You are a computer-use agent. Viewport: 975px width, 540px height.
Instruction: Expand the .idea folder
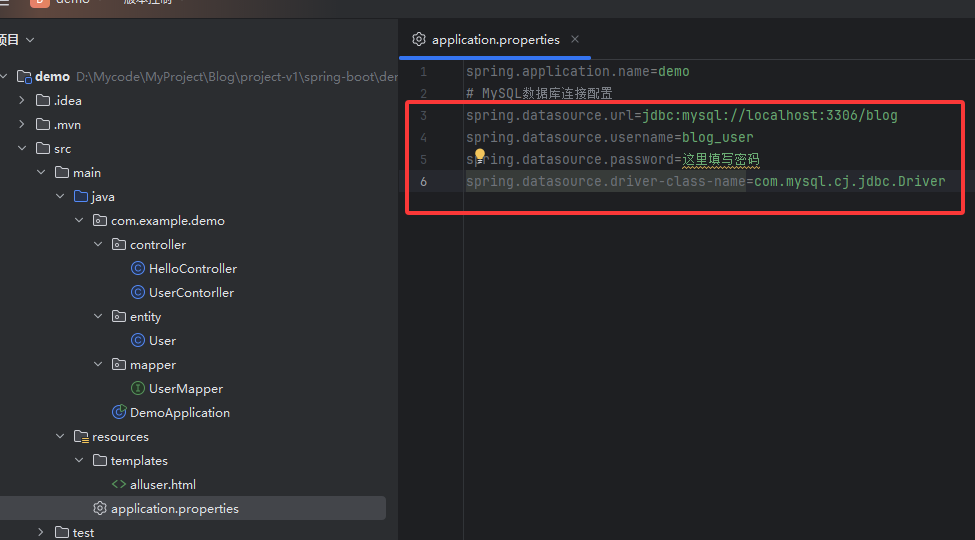tap(22, 100)
